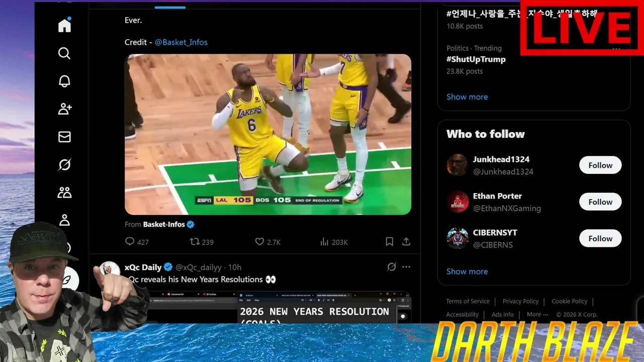The image size is (644, 362).
Task: Open Grok icon in the sidebar
Action: [64, 165]
